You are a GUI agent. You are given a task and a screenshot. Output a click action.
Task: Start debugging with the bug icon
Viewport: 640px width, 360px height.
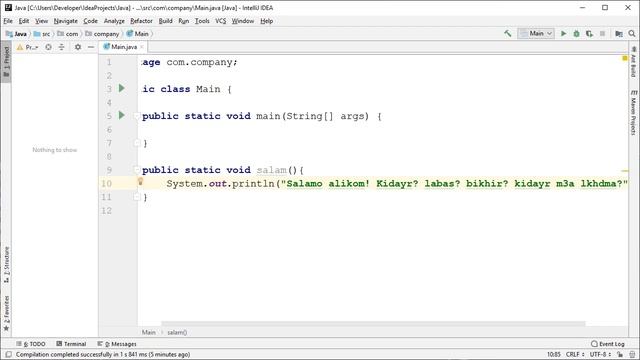[576, 33]
